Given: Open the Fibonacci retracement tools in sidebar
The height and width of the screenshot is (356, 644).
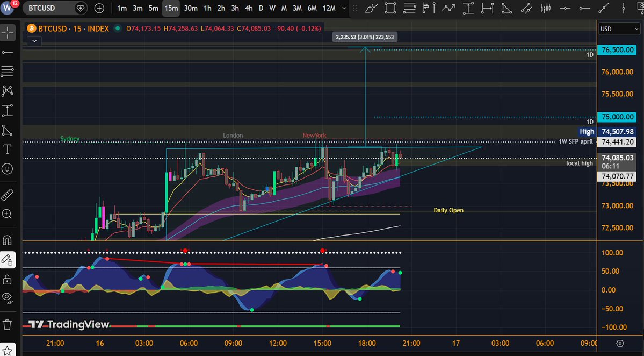Looking at the screenshot, I should tap(8, 72).
